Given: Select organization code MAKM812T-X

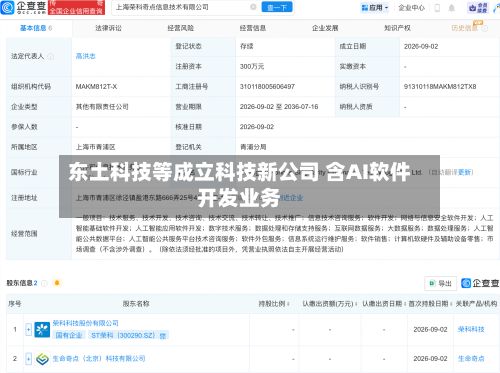Looking at the screenshot, I should [x=96, y=87].
